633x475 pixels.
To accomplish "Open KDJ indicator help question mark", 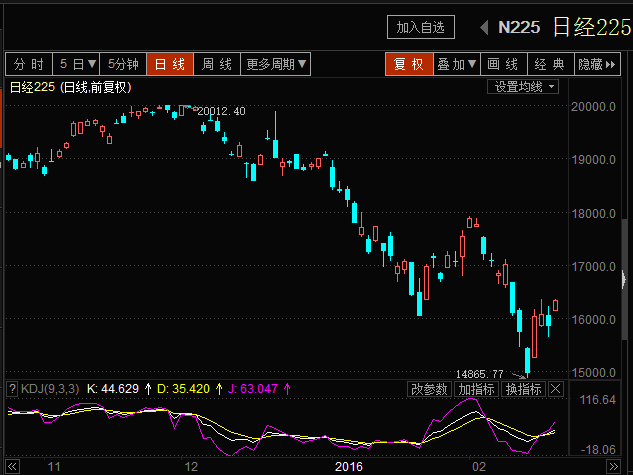I will tap(12, 389).
